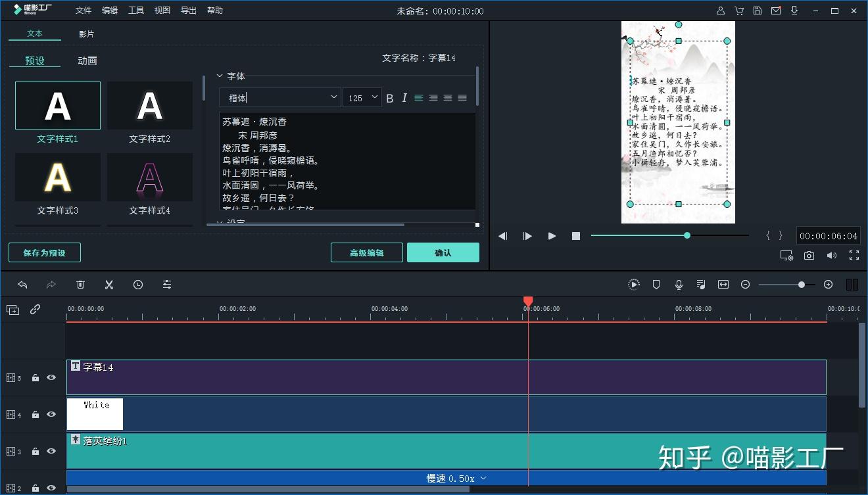Take a snapshot with camera icon

(809, 255)
